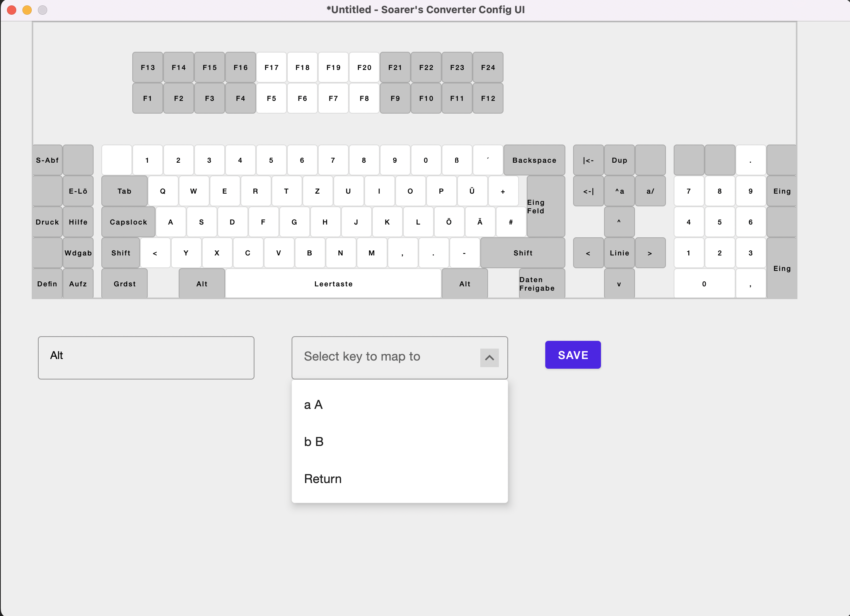Viewport: 850px width, 616px height.
Task: Collapse the 'Select key to map to' dropdown
Action: click(489, 357)
